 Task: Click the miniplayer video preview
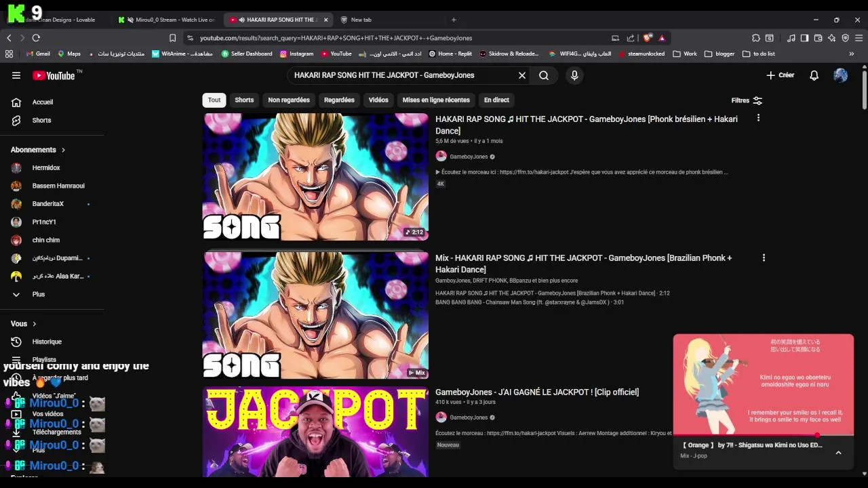pos(764,384)
